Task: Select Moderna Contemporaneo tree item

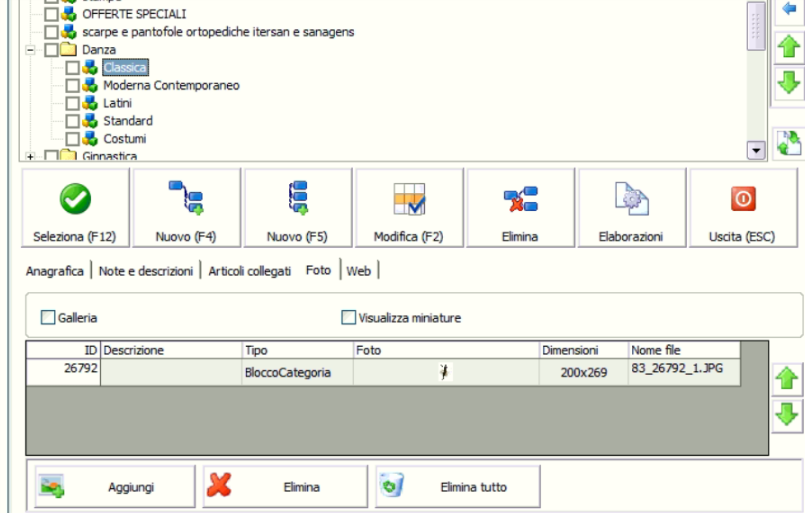Action: point(171,85)
